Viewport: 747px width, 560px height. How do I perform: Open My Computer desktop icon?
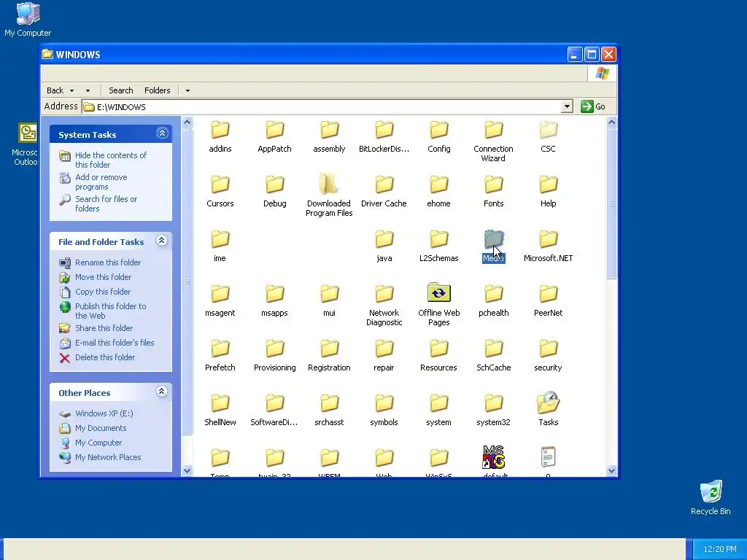click(x=28, y=20)
